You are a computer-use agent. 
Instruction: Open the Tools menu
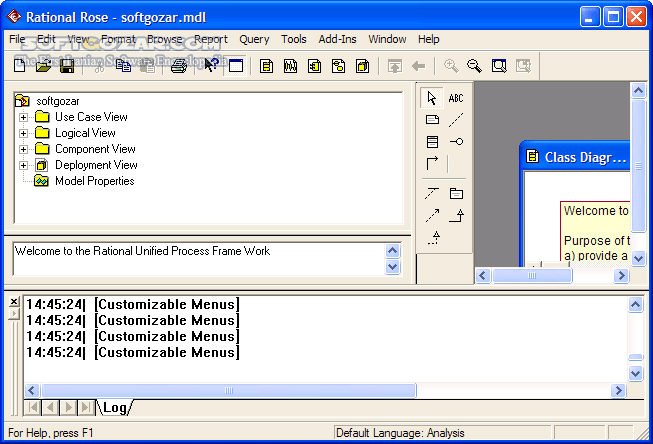(294, 39)
